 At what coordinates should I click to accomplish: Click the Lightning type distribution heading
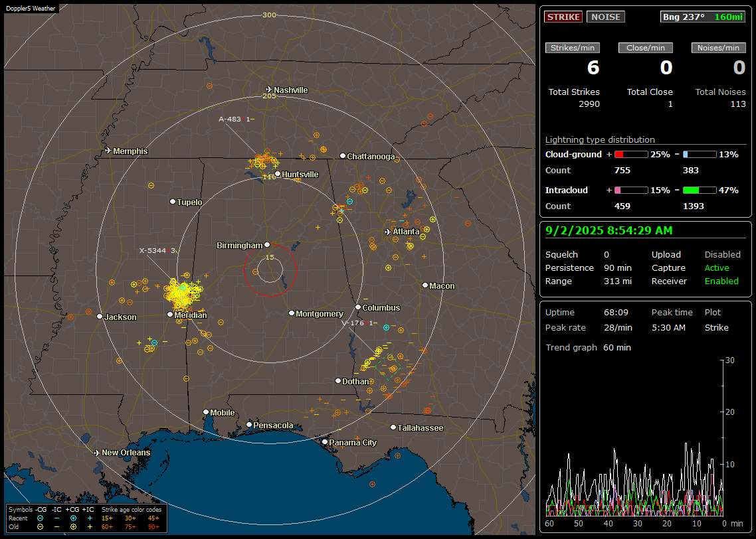(600, 139)
